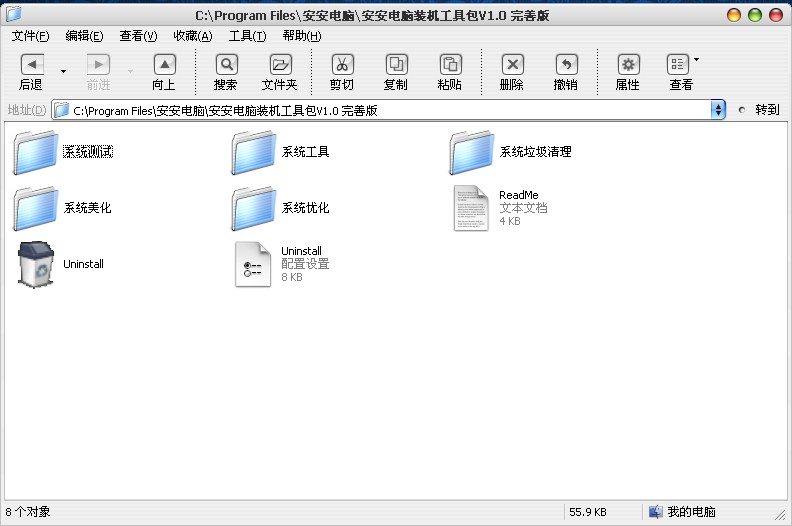
Task: Click the green maximize window button
Action: [x=755, y=15]
